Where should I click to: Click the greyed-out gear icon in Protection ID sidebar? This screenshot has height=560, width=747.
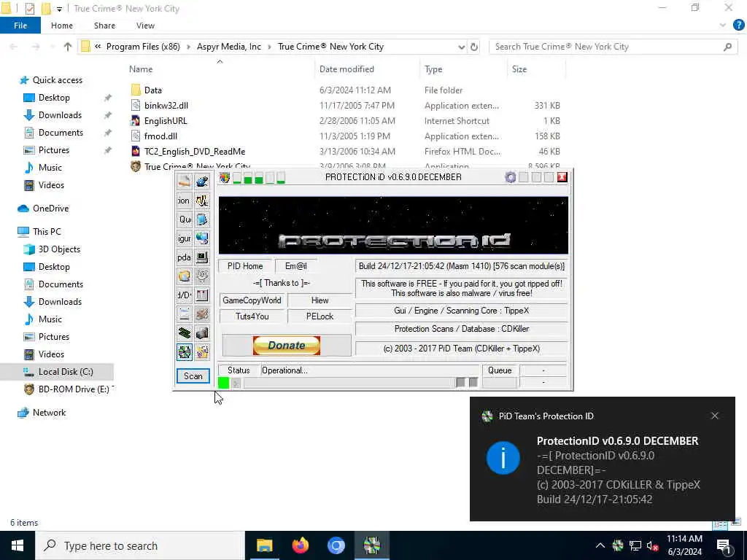[x=202, y=276]
